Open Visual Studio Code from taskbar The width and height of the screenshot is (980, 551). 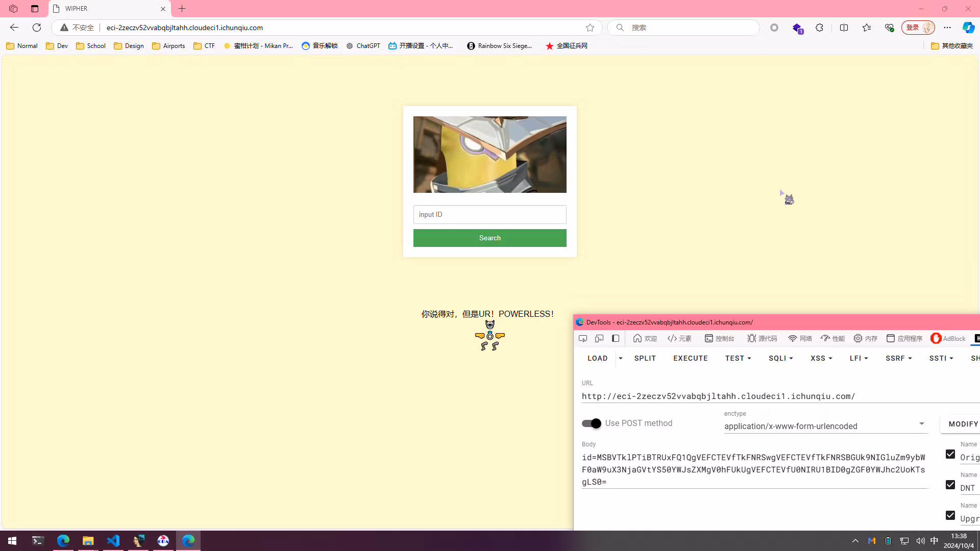pos(113,541)
